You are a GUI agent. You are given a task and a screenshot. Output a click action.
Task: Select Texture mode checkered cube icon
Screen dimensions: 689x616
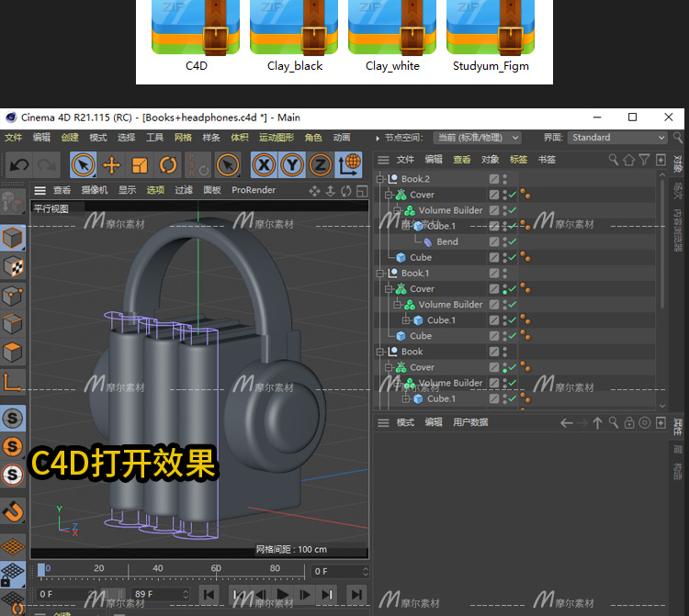click(x=12, y=266)
